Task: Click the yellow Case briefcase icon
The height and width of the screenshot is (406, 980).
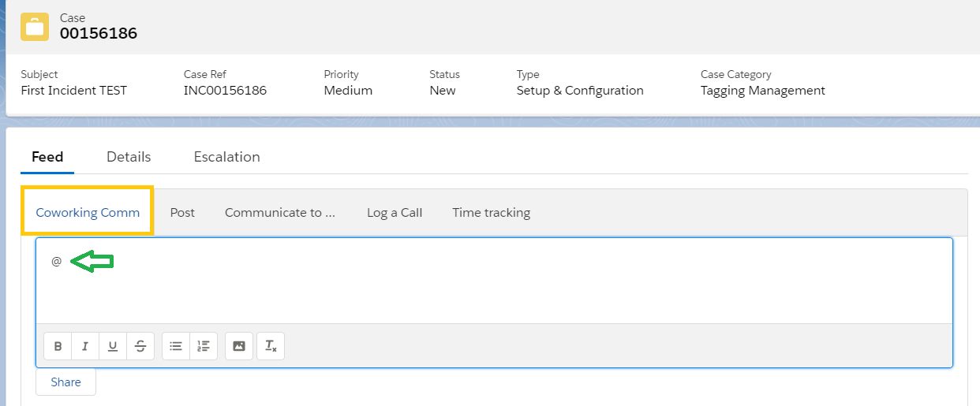Action: coord(35,26)
